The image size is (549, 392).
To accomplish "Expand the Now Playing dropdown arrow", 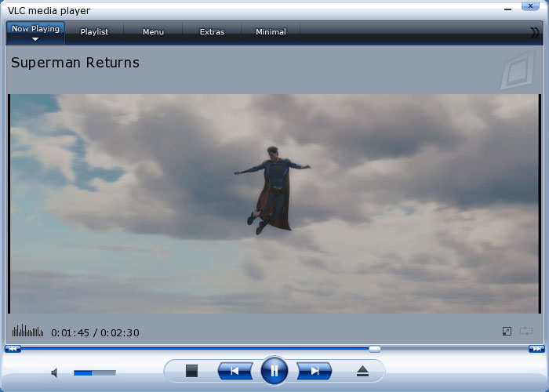I will point(35,38).
